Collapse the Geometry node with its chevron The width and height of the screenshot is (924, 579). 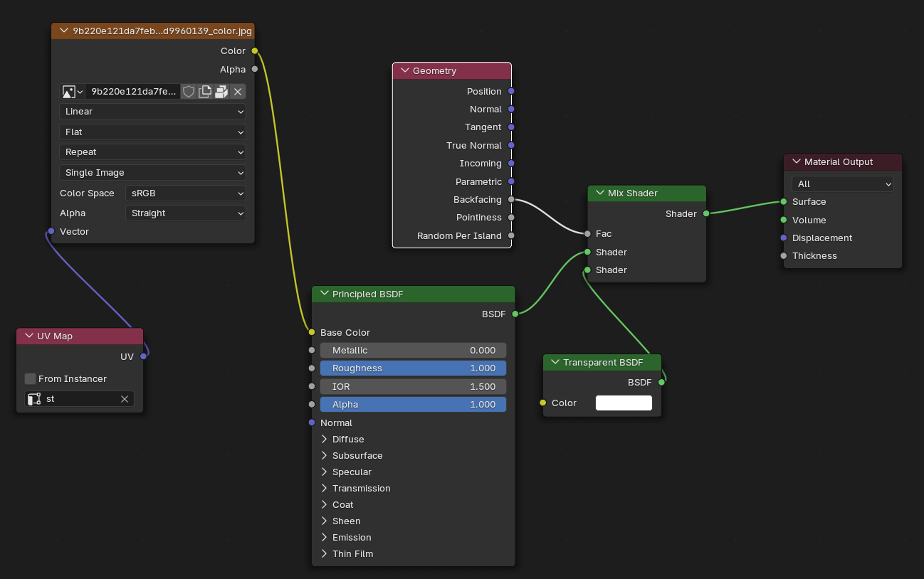click(x=405, y=71)
